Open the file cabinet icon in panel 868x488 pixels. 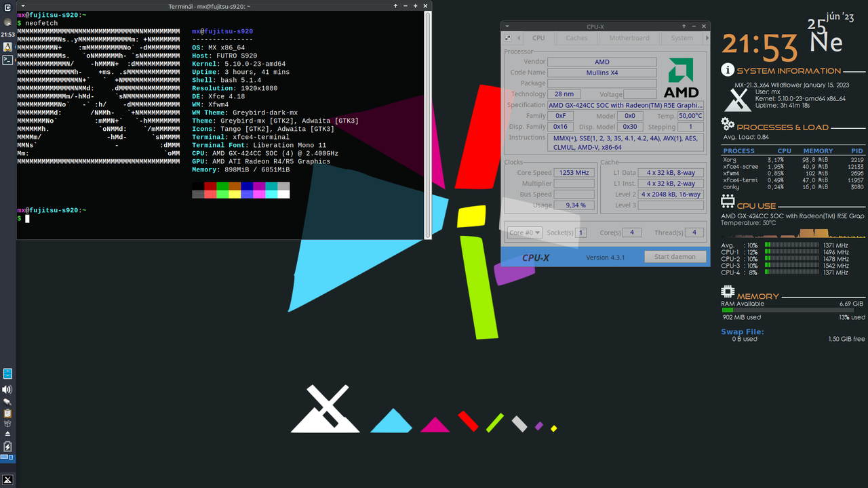7,373
